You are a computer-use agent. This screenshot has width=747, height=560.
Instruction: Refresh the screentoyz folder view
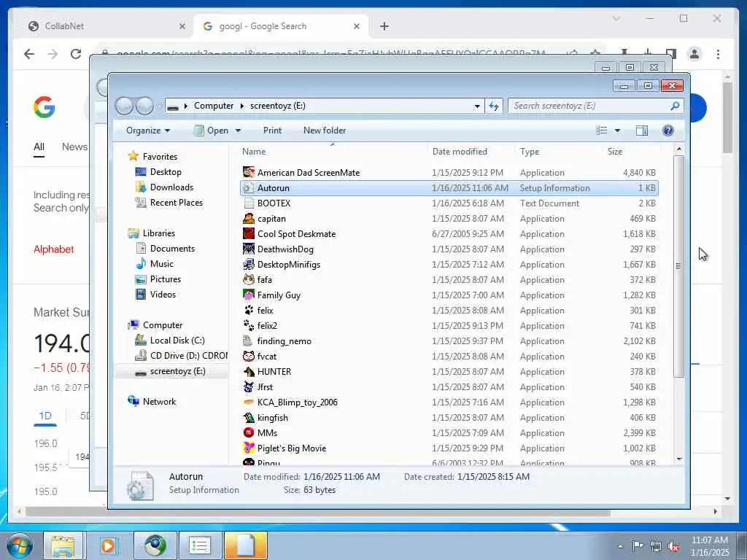click(494, 106)
